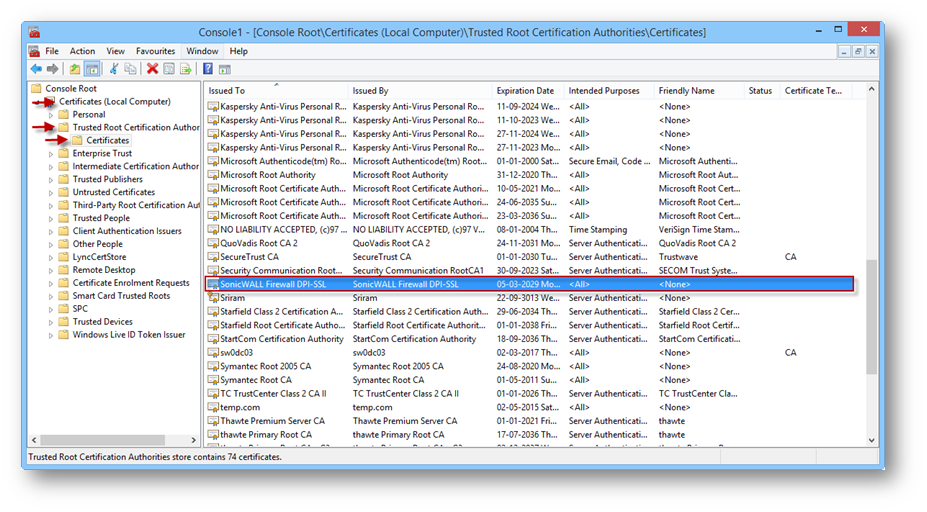Click the Forward arrow toolbar icon

[x=52, y=69]
